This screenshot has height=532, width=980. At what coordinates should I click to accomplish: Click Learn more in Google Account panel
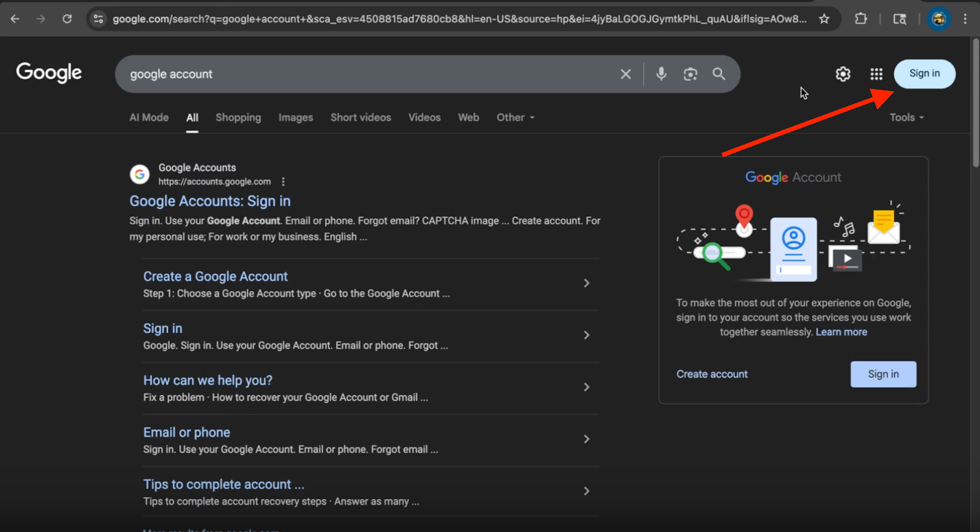click(842, 332)
